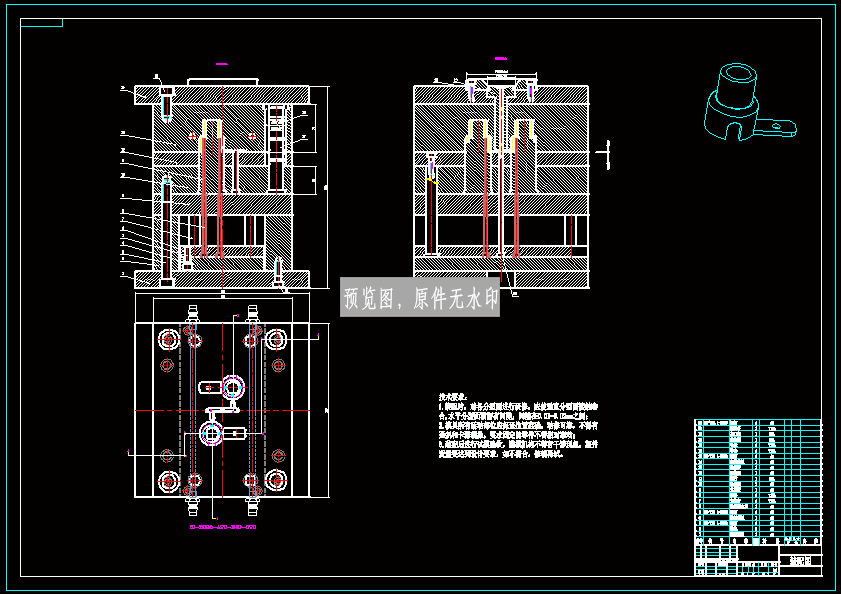Screen dimensions: 841x594
Task: Select the technical requirements text block
Action: pyautogui.click(x=518, y=426)
